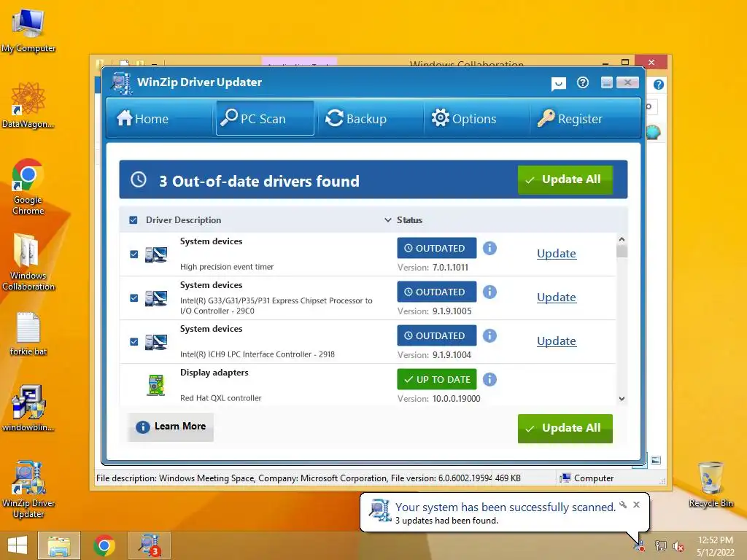This screenshot has width=747, height=560.
Task: Open the DataWagon desktop shortcut
Action: pos(28,105)
